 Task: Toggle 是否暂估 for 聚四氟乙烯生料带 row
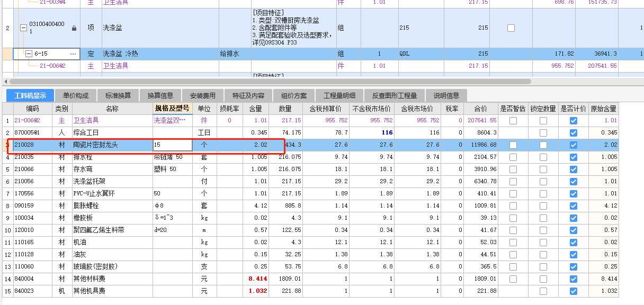pyautogui.click(x=513, y=230)
